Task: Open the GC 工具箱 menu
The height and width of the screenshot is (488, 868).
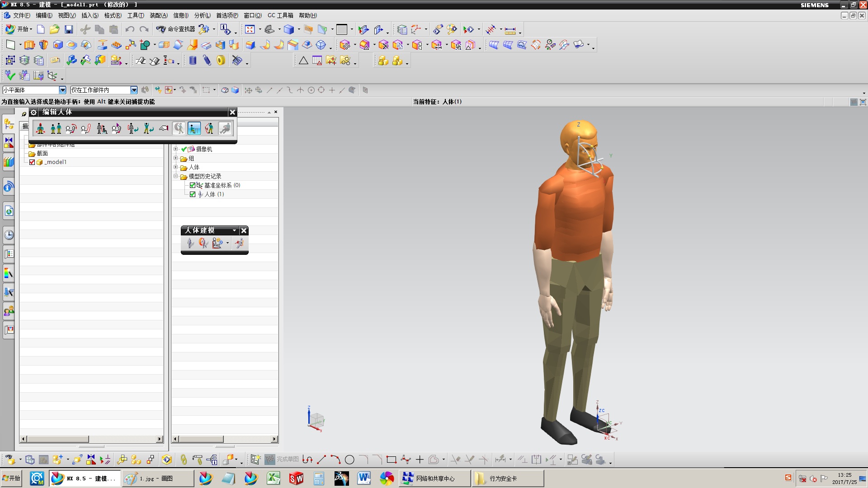Action: pyautogui.click(x=280, y=15)
